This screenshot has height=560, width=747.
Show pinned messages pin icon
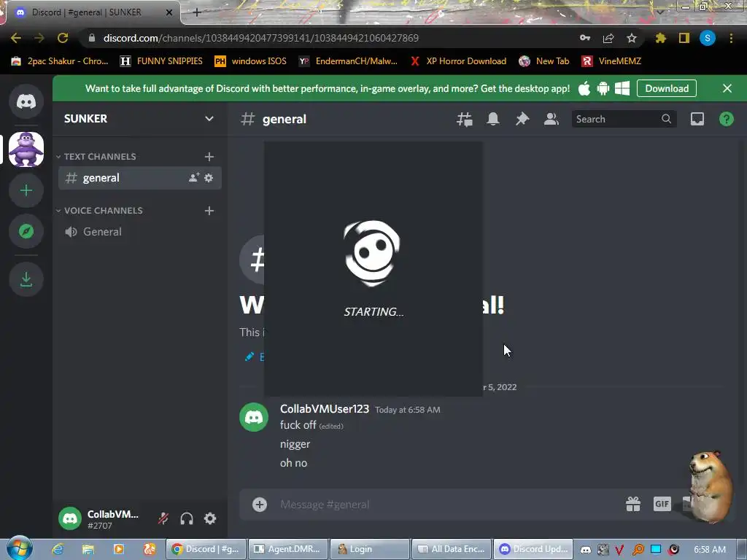coord(522,119)
